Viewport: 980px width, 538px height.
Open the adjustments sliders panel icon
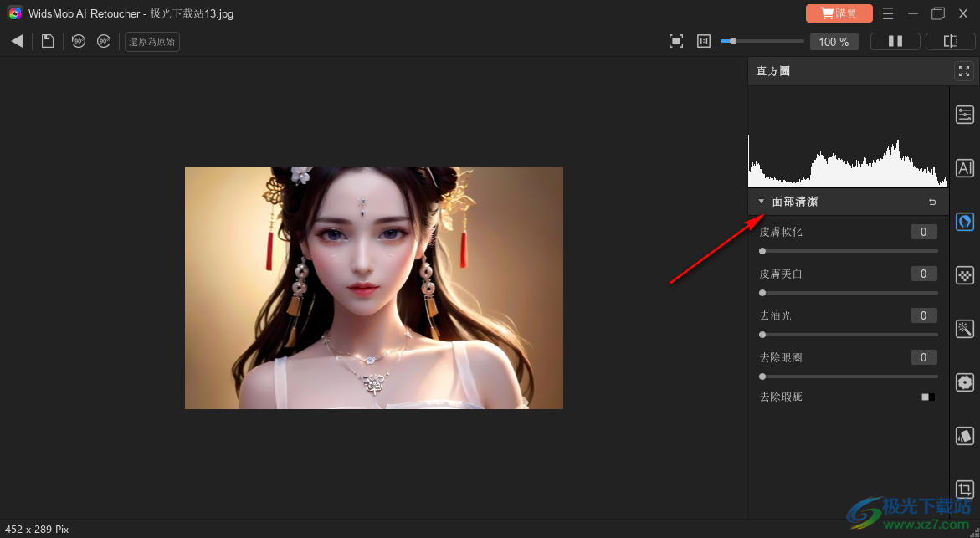tap(965, 115)
